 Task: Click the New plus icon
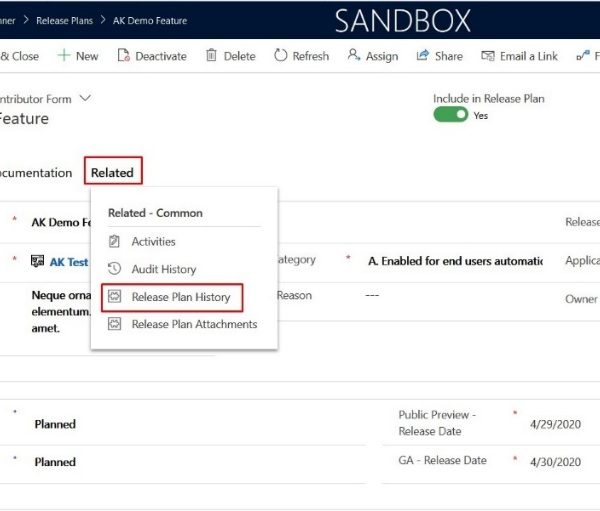coord(63,56)
